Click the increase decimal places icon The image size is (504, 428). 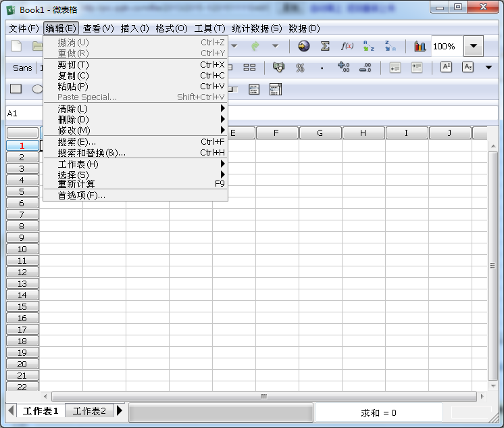pyautogui.click(x=343, y=68)
